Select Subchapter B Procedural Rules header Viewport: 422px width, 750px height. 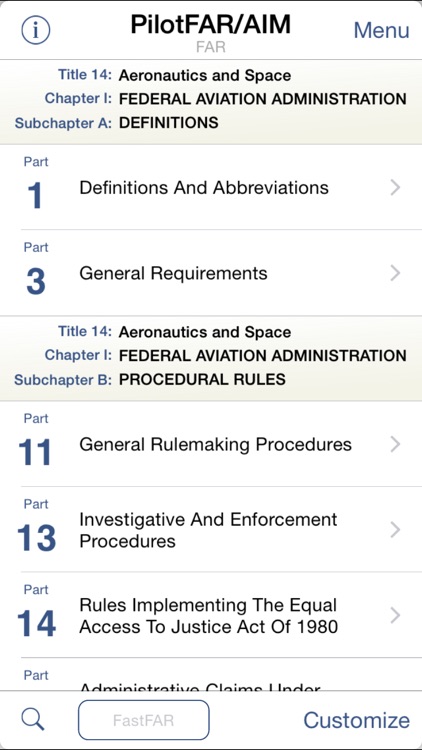click(211, 358)
